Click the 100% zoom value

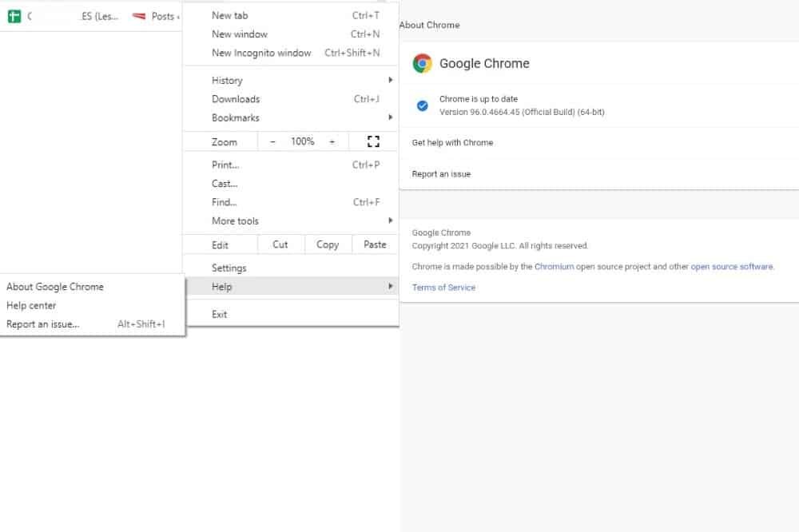click(302, 141)
